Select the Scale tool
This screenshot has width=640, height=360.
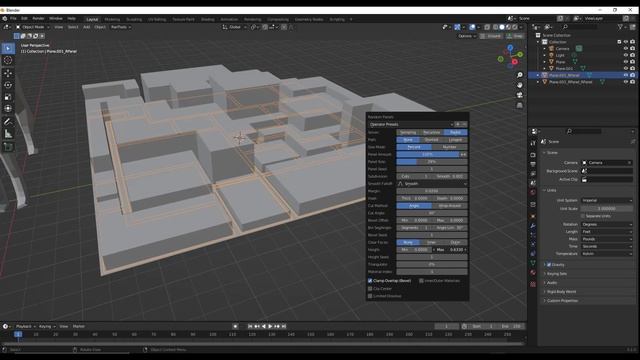click(x=8, y=97)
